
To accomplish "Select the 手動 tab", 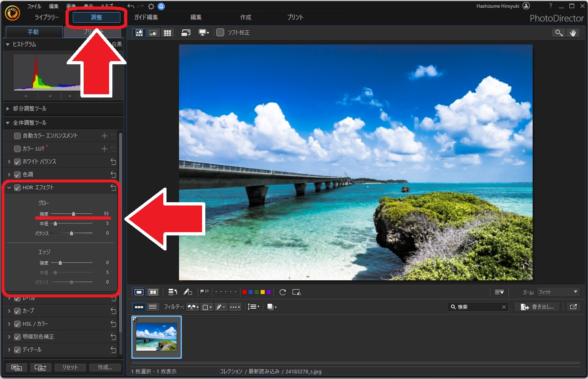I will coord(34,32).
